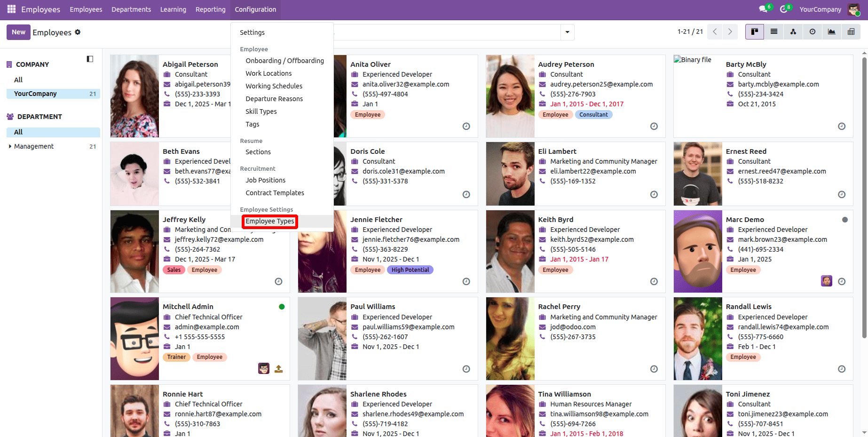
Task: Open favorites gear next to Employees title
Action: pyautogui.click(x=78, y=32)
